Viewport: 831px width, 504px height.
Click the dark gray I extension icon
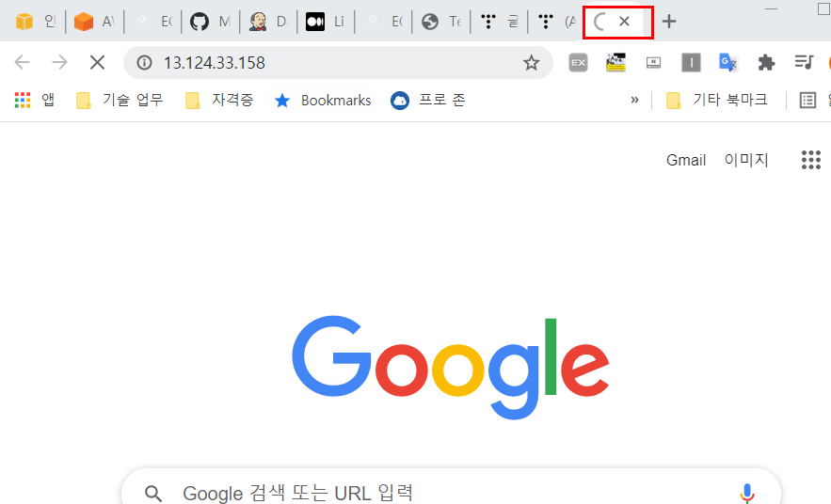[x=691, y=62]
